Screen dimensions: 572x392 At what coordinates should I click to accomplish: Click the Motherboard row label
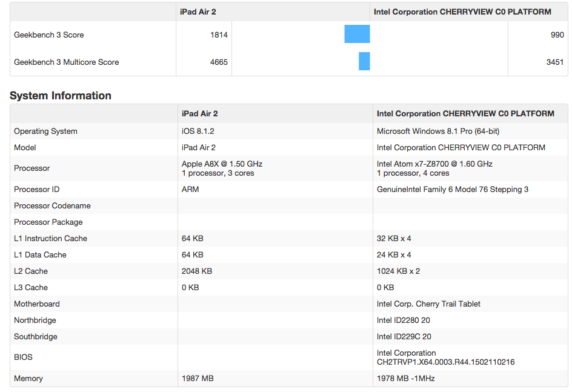click(37, 304)
